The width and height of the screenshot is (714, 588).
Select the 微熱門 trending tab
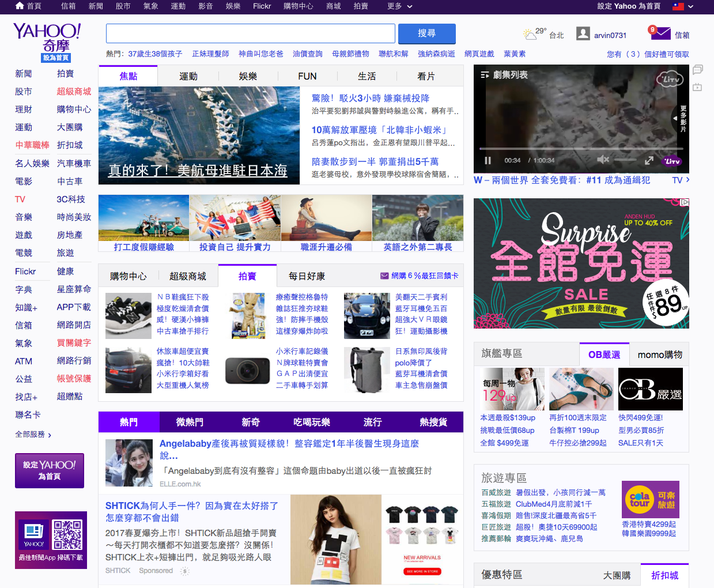coord(190,422)
